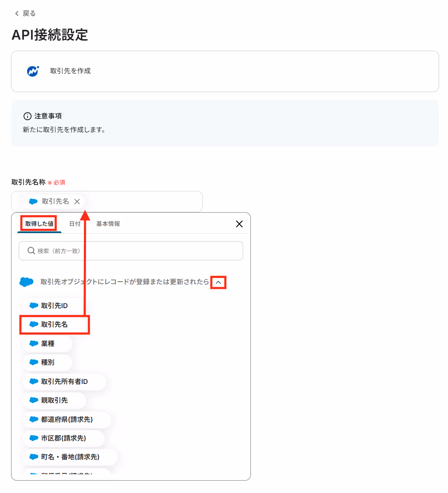Select the 市区郡(請求先) value
Image resolution: width=448 pixels, height=493 pixels.
coord(63,438)
